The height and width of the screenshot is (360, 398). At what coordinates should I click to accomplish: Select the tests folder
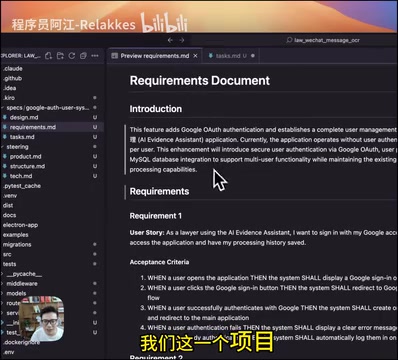tap(9, 264)
